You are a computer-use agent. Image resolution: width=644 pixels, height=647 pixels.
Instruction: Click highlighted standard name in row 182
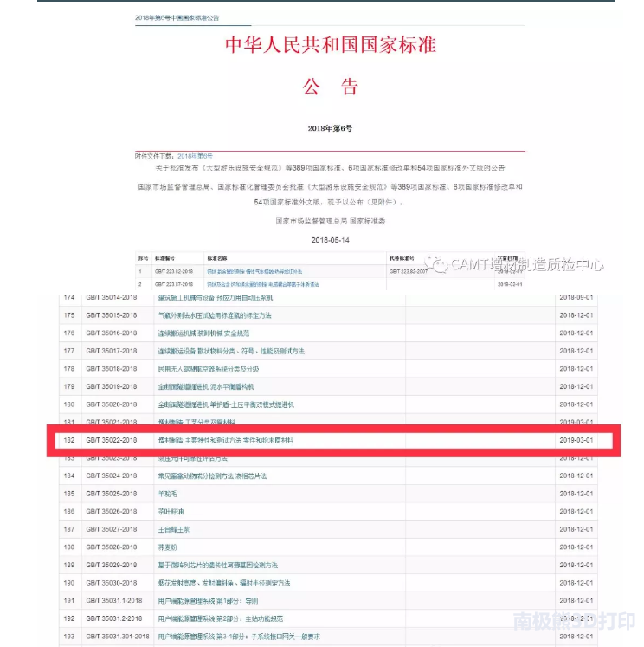(x=225, y=440)
